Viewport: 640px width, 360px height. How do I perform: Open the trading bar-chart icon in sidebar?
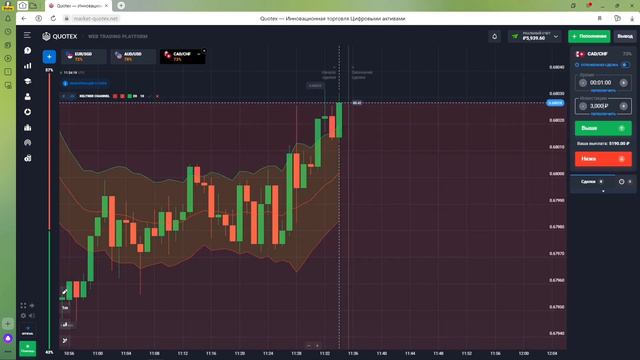[27, 66]
